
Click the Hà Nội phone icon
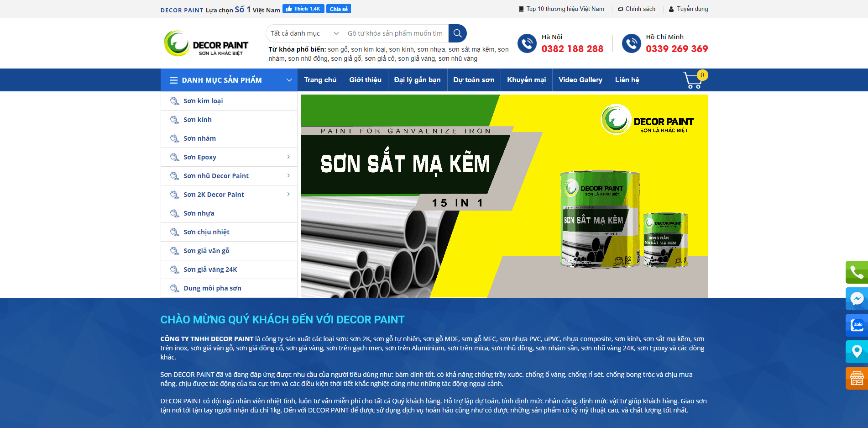(x=527, y=43)
